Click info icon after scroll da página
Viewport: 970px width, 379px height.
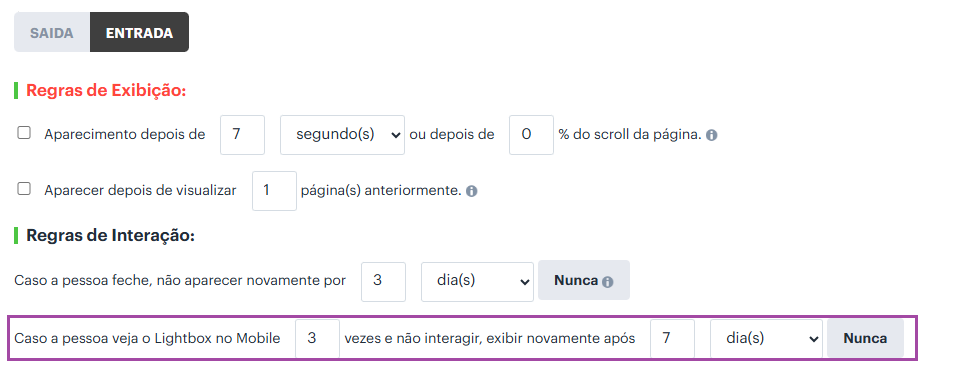pos(711,135)
